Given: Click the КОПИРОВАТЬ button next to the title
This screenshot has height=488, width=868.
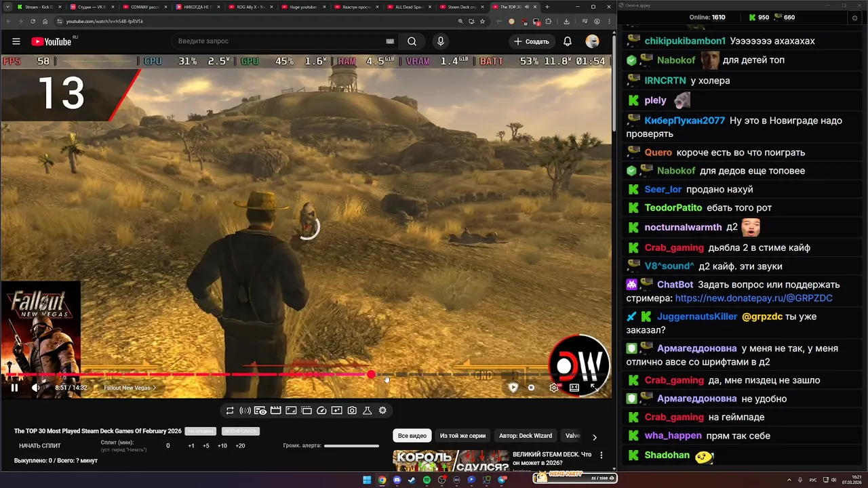Looking at the screenshot, I should click(240, 431).
